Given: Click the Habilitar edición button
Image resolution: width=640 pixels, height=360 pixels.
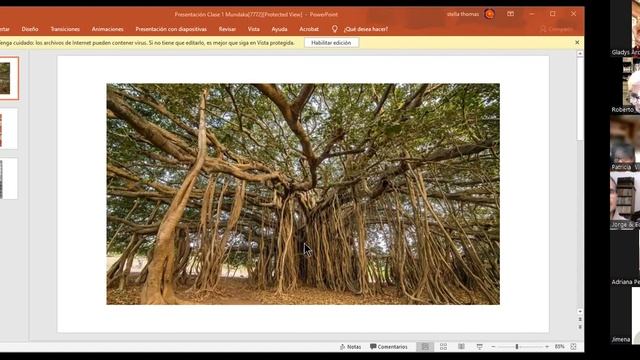Looking at the screenshot, I should click(x=331, y=43).
